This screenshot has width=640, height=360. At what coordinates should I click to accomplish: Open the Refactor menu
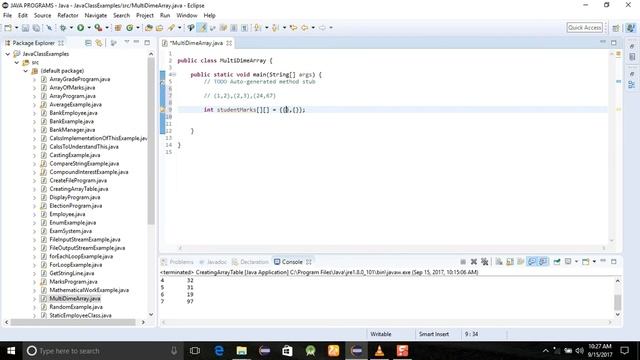coord(68,16)
